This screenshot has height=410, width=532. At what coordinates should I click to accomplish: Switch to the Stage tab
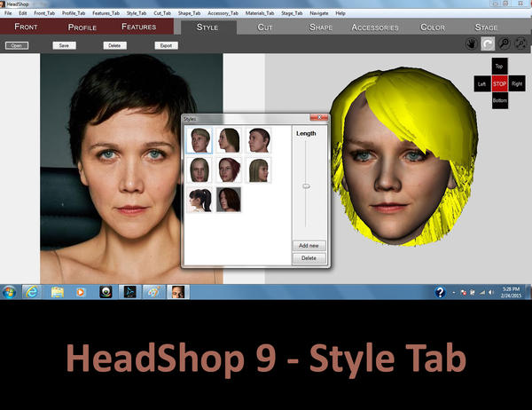(x=486, y=28)
